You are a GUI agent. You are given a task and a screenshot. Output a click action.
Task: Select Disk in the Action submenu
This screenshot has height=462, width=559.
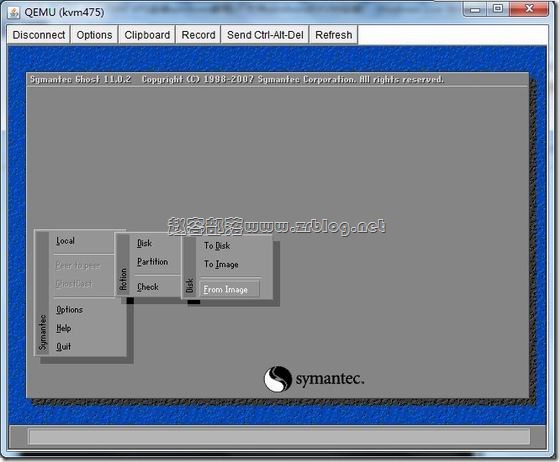144,243
